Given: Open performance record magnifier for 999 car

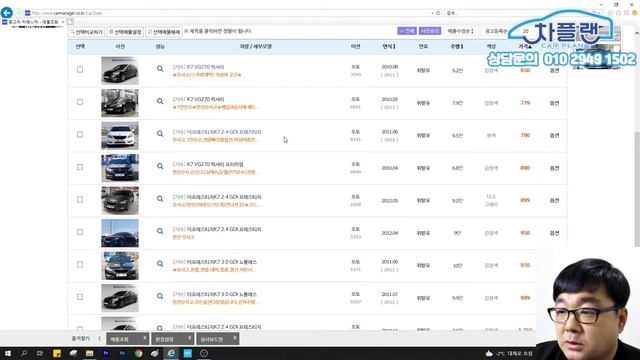Looking at the screenshot, I should coord(160,296).
